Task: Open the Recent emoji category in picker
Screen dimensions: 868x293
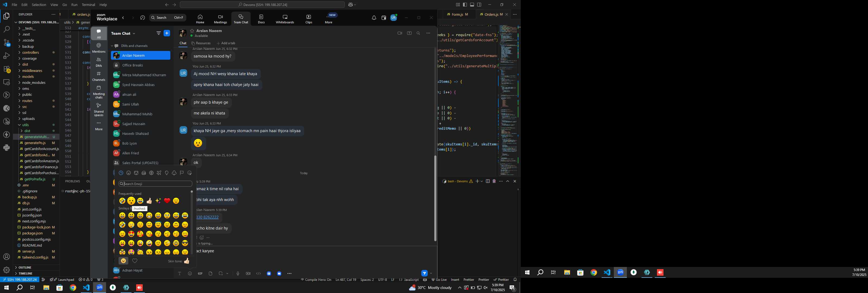Action: click(121, 173)
